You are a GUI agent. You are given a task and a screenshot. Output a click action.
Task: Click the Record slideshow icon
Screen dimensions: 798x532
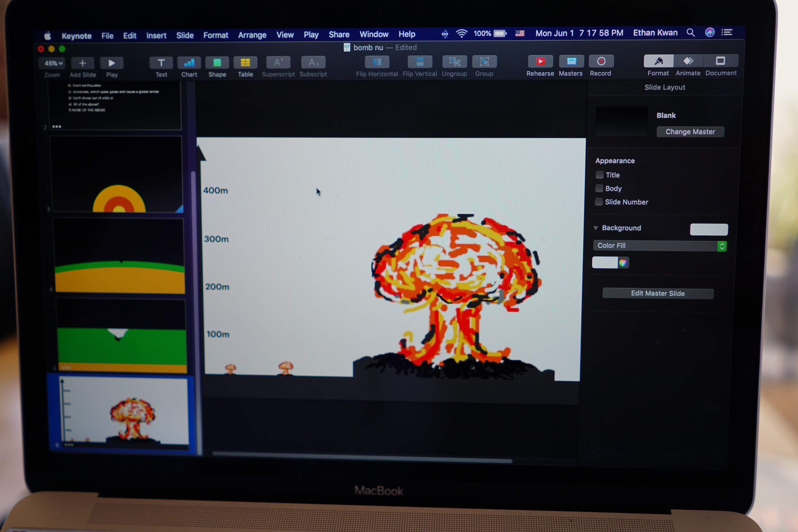601,61
